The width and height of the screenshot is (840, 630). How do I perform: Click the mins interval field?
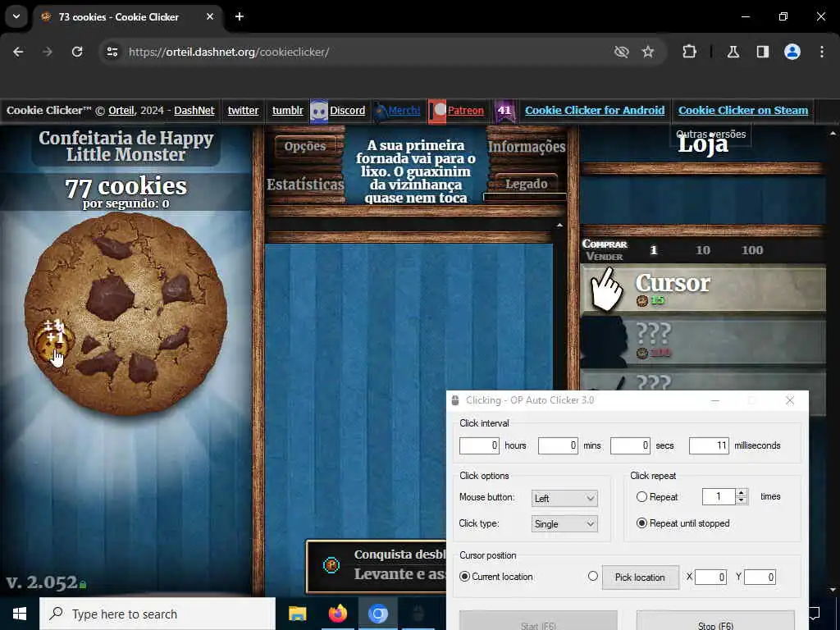pyautogui.click(x=558, y=445)
